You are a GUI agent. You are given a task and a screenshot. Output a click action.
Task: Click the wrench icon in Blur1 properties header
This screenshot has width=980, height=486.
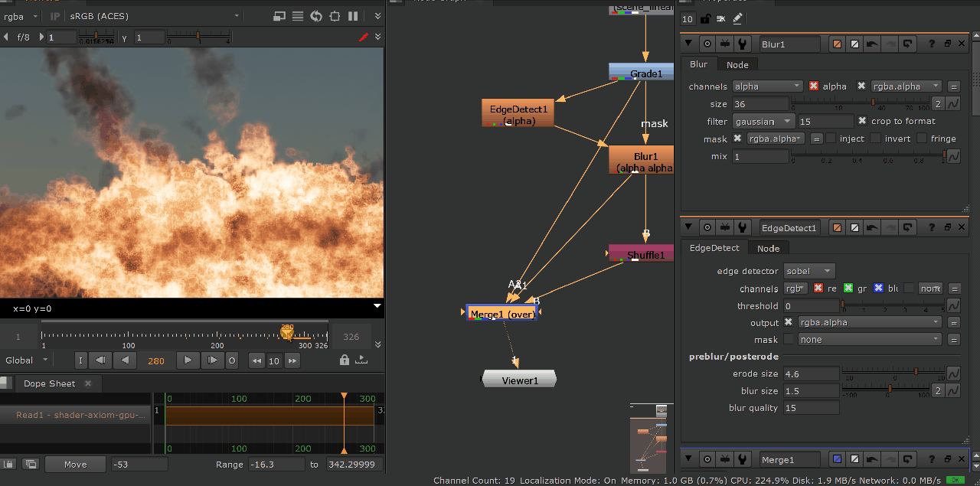(741, 43)
